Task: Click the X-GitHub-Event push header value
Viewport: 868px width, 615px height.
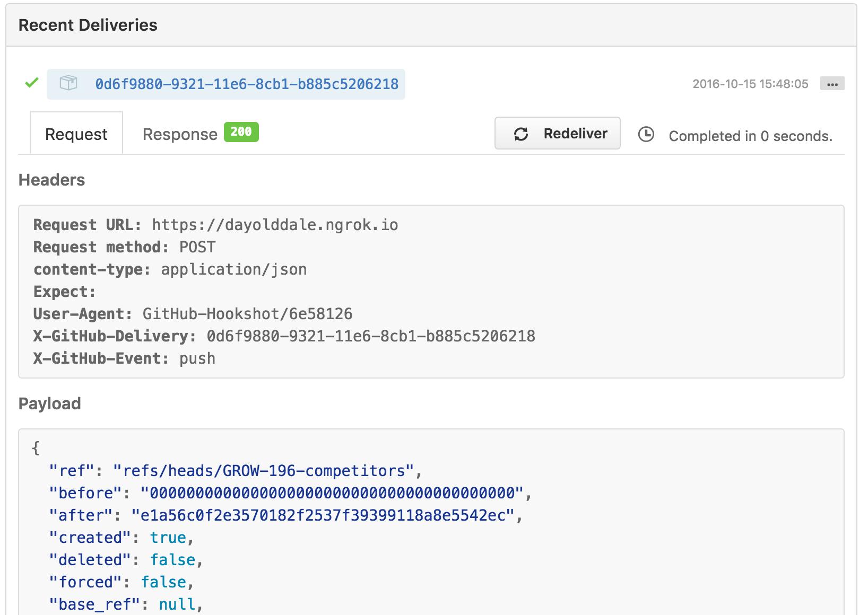Action: click(197, 358)
